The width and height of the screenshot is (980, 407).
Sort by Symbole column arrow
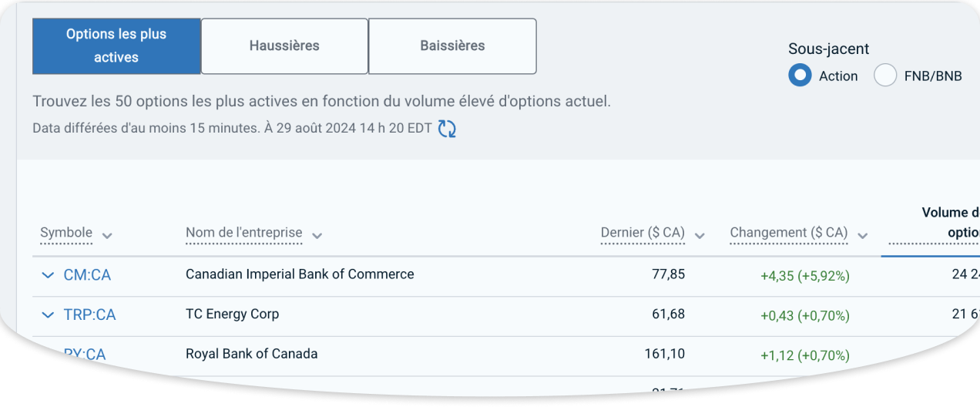pos(107,236)
